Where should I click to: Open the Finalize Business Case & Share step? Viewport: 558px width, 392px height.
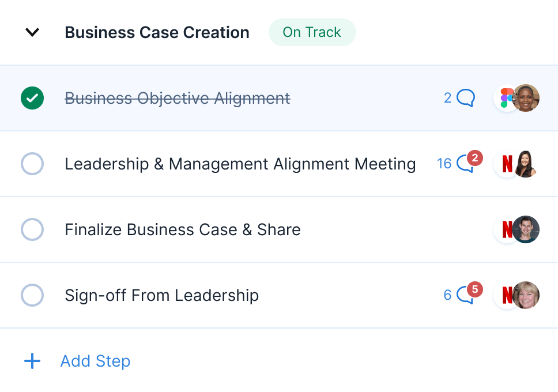[182, 229]
